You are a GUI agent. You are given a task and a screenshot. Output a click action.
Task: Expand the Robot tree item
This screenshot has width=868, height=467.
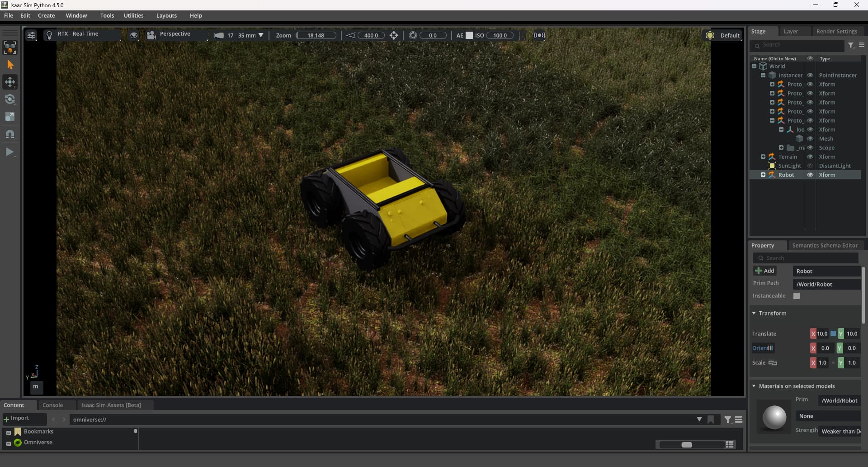pyautogui.click(x=763, y=175)
